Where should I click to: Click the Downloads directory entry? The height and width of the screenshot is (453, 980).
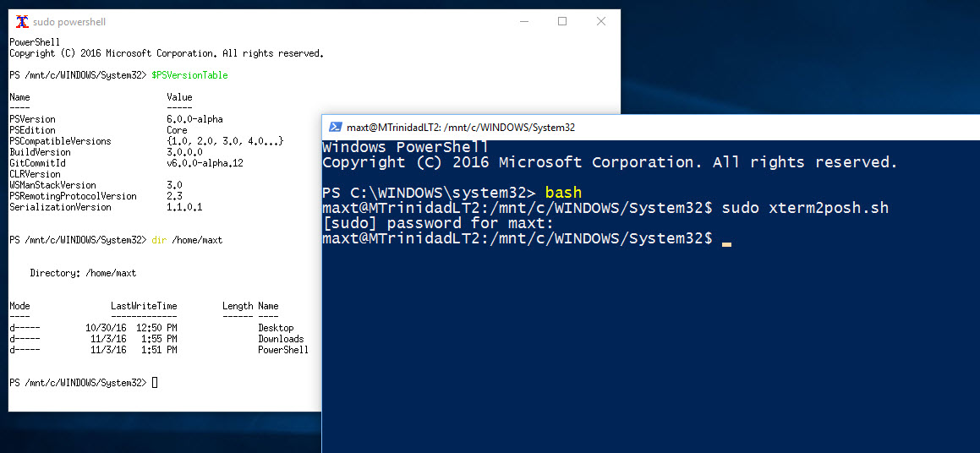(x=282, y=339)
